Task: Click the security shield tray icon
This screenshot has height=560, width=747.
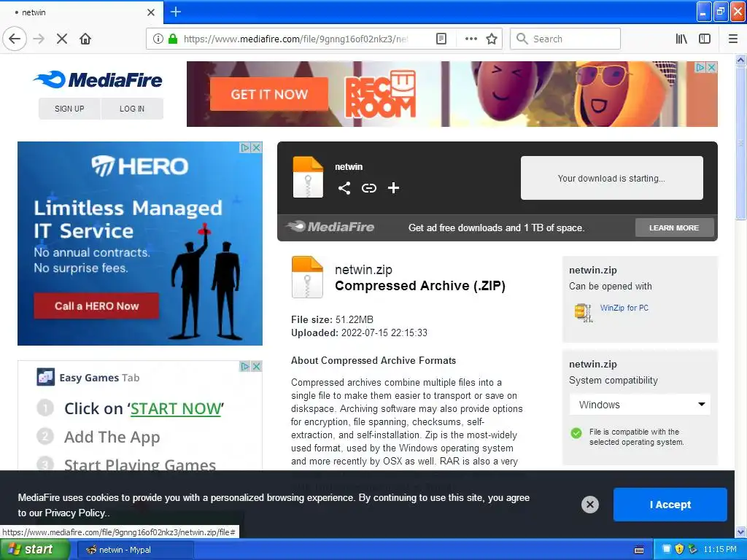Action: pos(679,549)
